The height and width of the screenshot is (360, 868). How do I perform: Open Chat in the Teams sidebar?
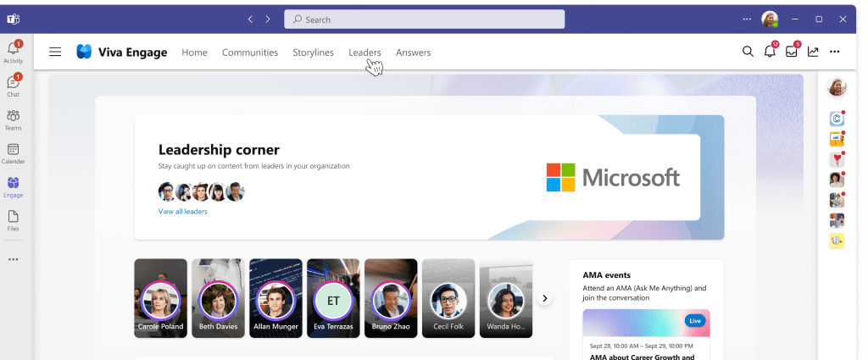14,86
